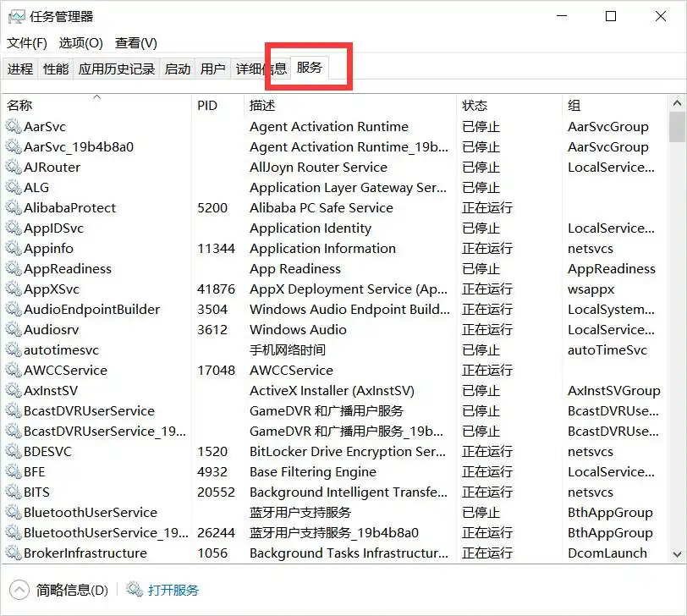This screenshot has width=687, height=616.
Task: Click the Task Manager title bar icon
Action: point(17,17)
